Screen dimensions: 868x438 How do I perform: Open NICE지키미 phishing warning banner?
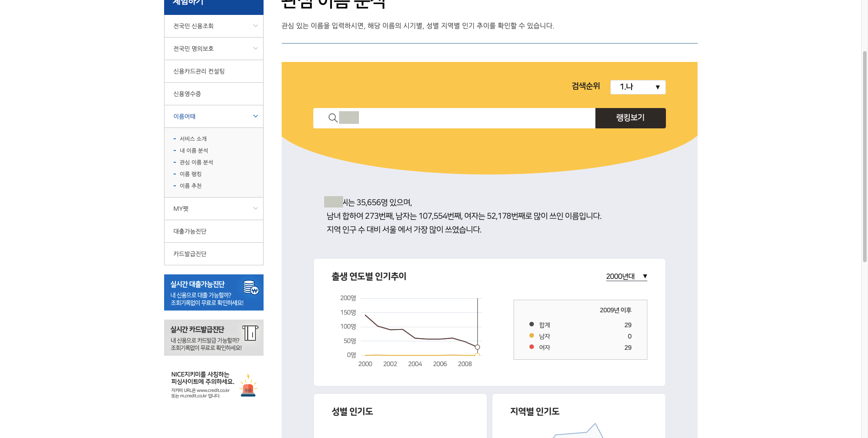(214, 385)
